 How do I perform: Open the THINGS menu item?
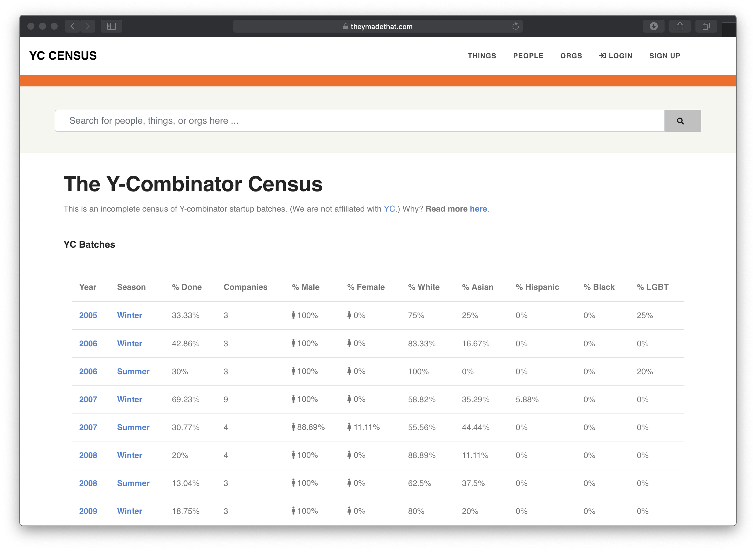(x=482, y=56)
